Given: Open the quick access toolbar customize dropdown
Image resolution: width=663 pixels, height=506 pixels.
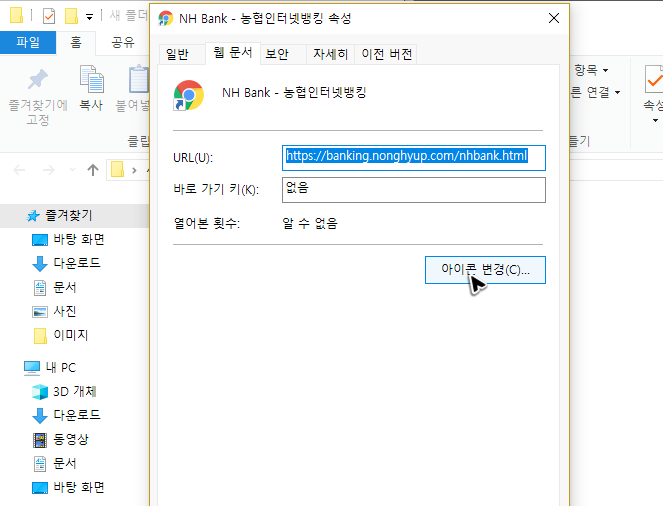Looking at the screenshot, I should [x=89, y=17].
